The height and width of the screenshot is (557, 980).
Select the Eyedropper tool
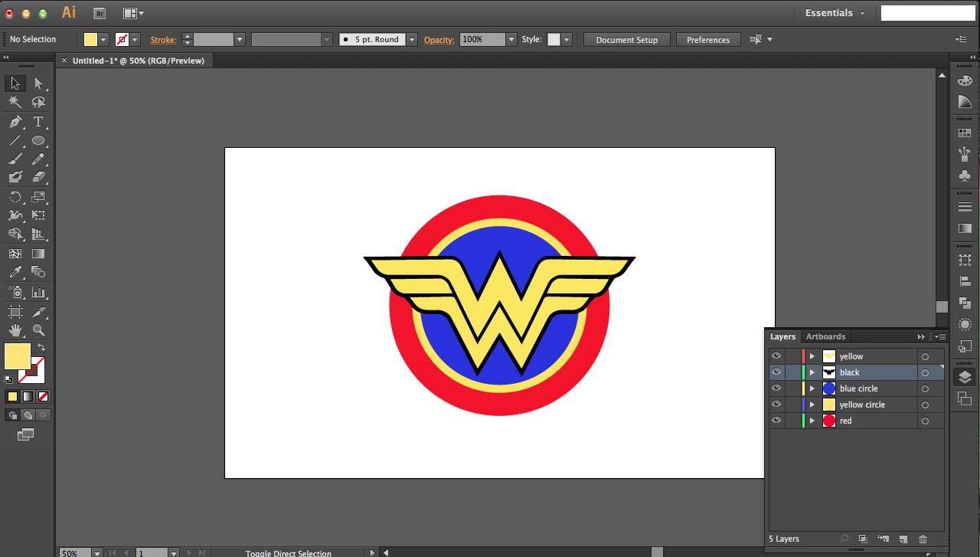point(15,272)
